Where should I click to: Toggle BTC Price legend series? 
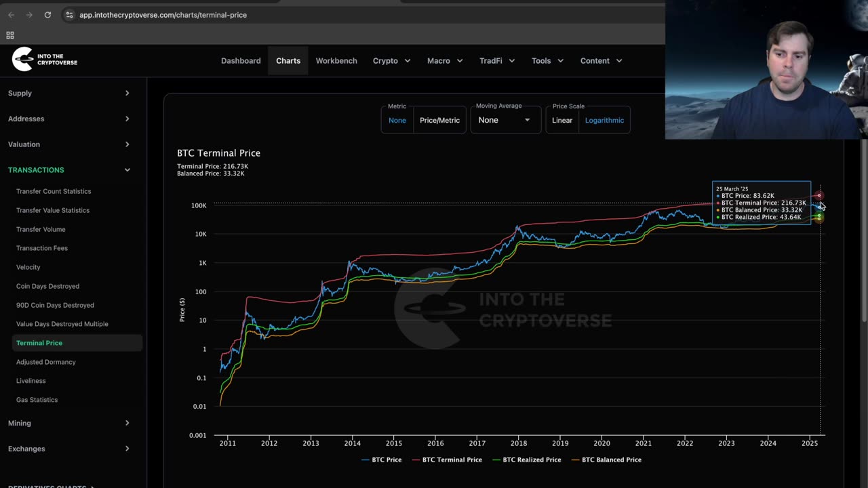point(382,460)
